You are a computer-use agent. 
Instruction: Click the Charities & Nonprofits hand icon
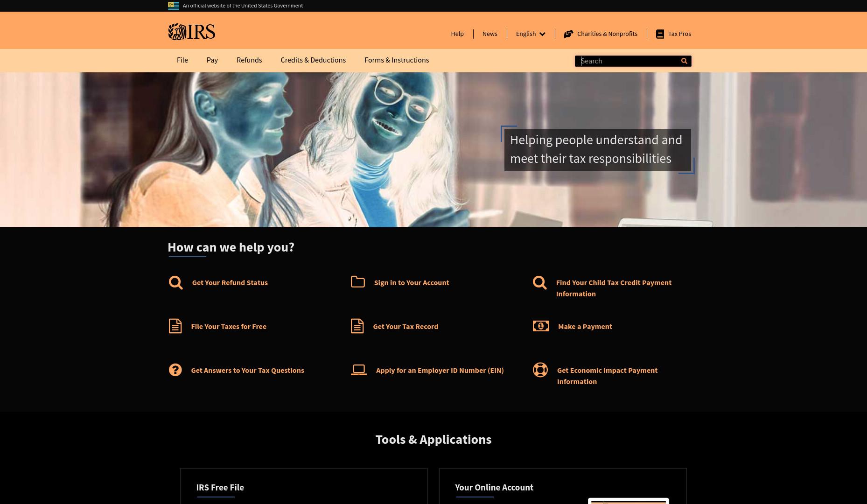(x=568, y=34)
